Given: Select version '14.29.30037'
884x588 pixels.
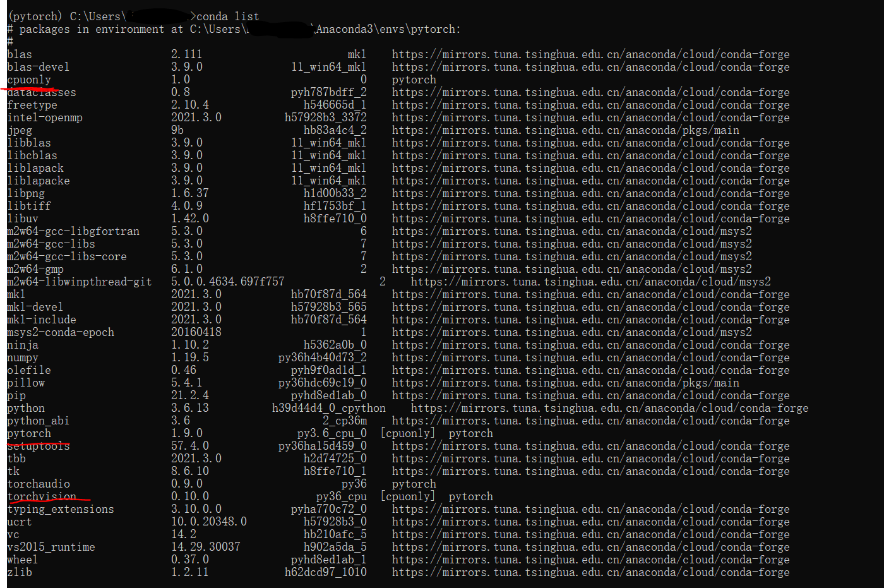Looking at the screenshot, I should click(x=206, y=547).
